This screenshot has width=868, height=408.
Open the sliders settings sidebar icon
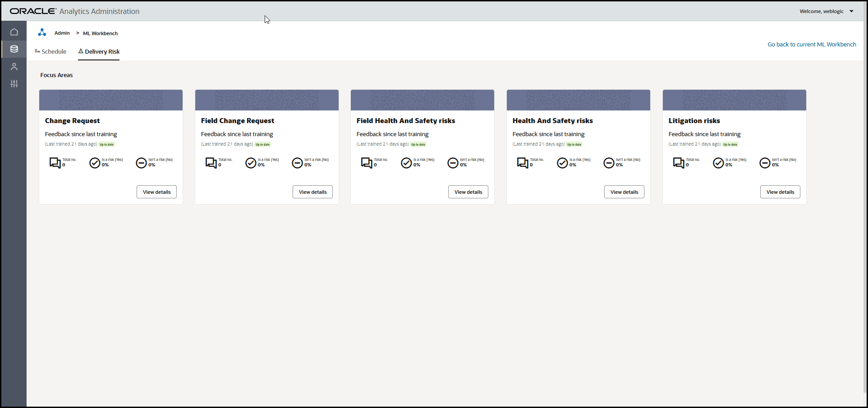pos(14,83)
